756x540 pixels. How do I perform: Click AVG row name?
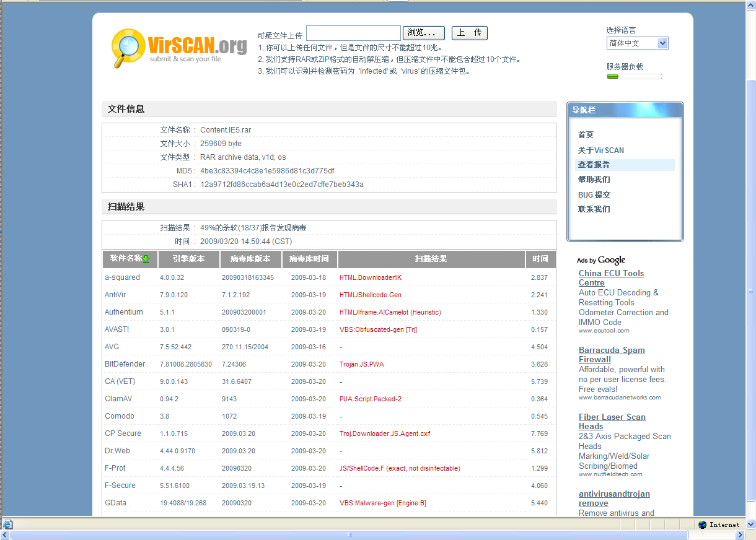(112, 347)
